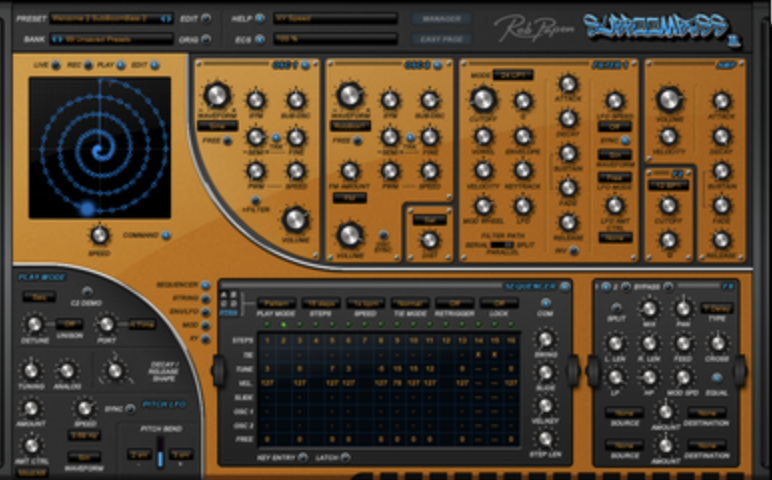Toggle the FX Bypass button
The image size is (772, 480).
(x=668, y=286)
